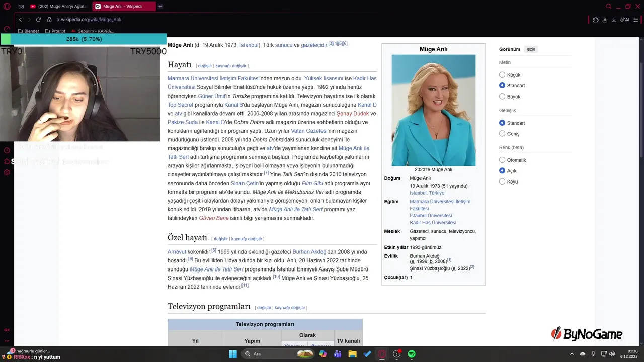
Task: Edit Hayatı section via değiştir link
Action: tap(205, 66)
